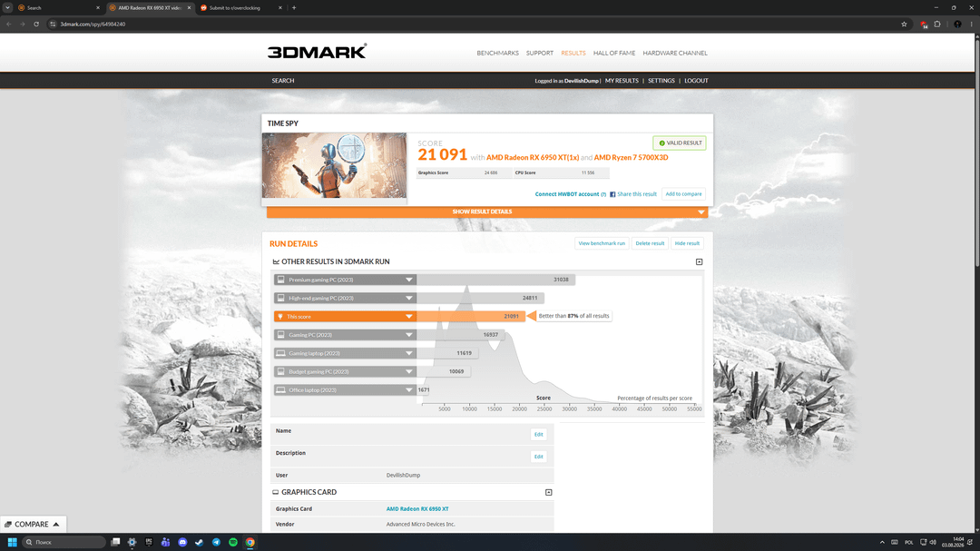Click Search in the dark nav bar
980x551 pixels.
282,81
